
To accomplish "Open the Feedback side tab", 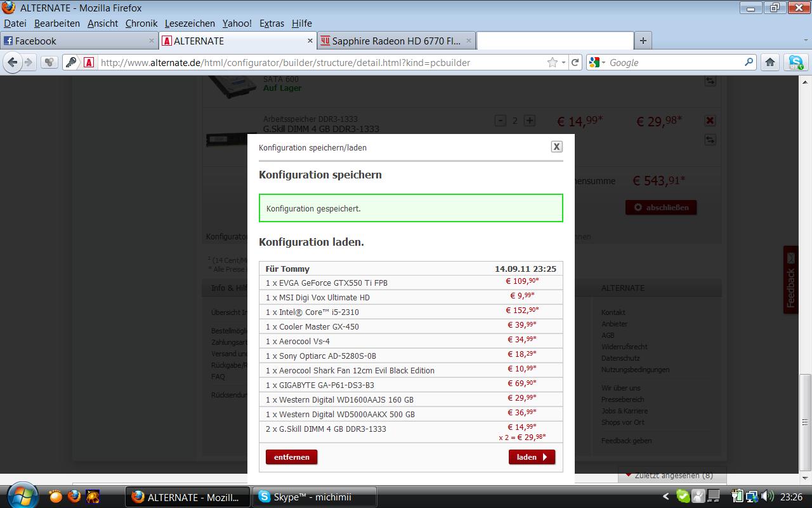I will click(x=790, y=280).
